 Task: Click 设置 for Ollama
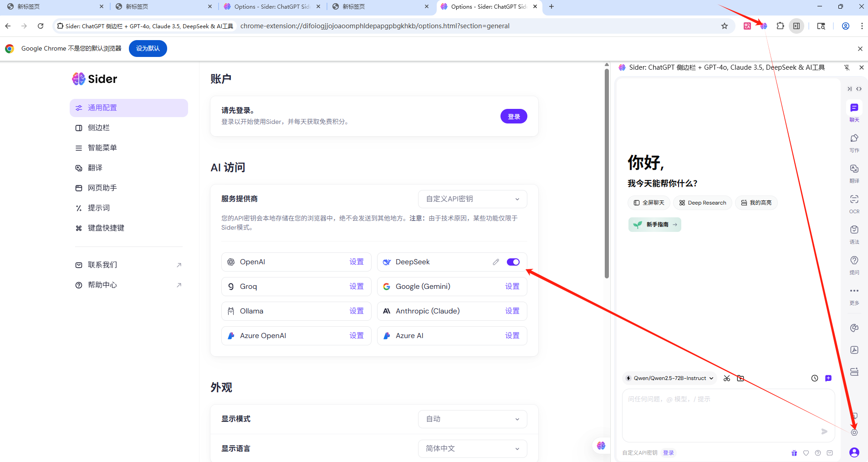(x=357, y=311)
